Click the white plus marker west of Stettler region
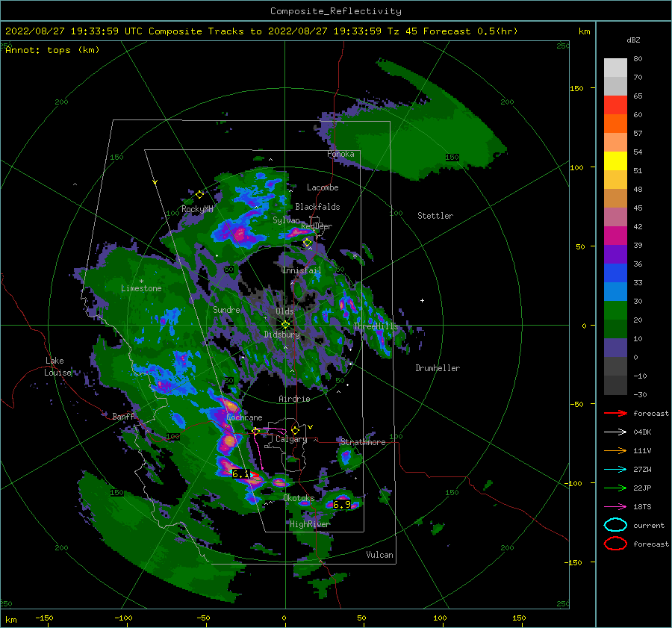The width and height of the screenshot is (672, 628). (x=422, y=300)
